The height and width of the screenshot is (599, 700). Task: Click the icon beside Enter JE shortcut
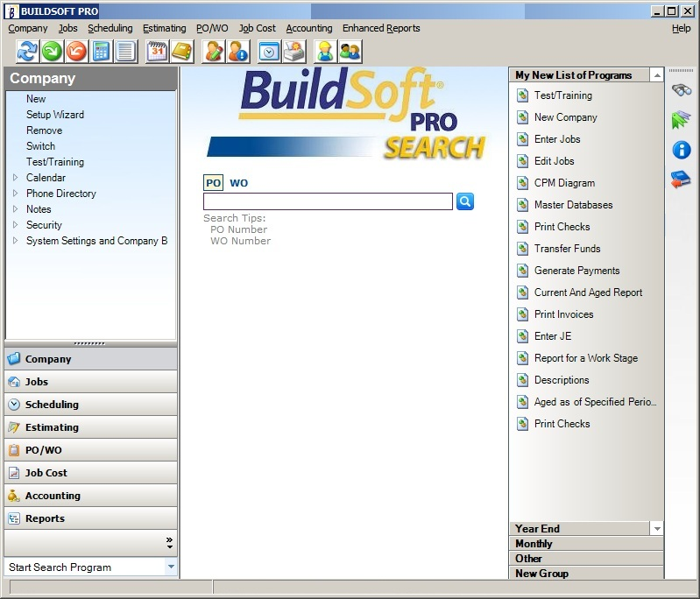coord(522,336)
